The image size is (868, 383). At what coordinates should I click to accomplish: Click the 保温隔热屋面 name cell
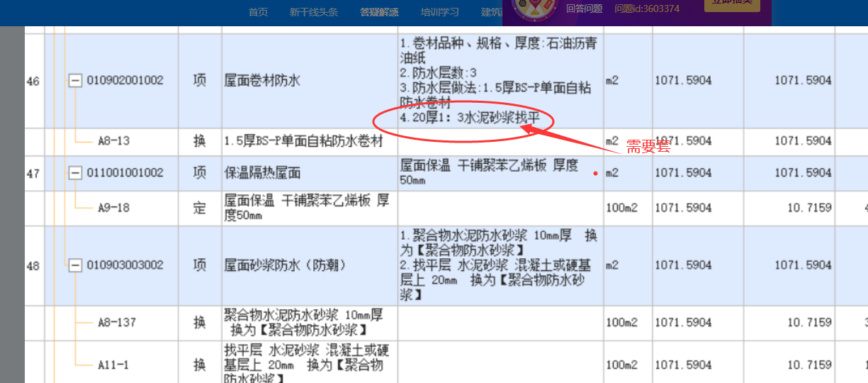[310, 172]
